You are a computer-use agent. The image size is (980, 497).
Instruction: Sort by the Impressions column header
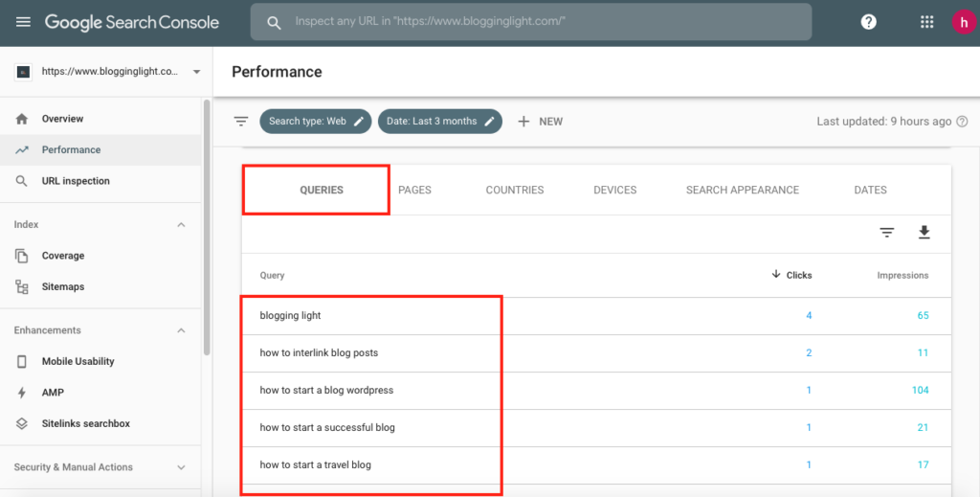pos(902,275)
